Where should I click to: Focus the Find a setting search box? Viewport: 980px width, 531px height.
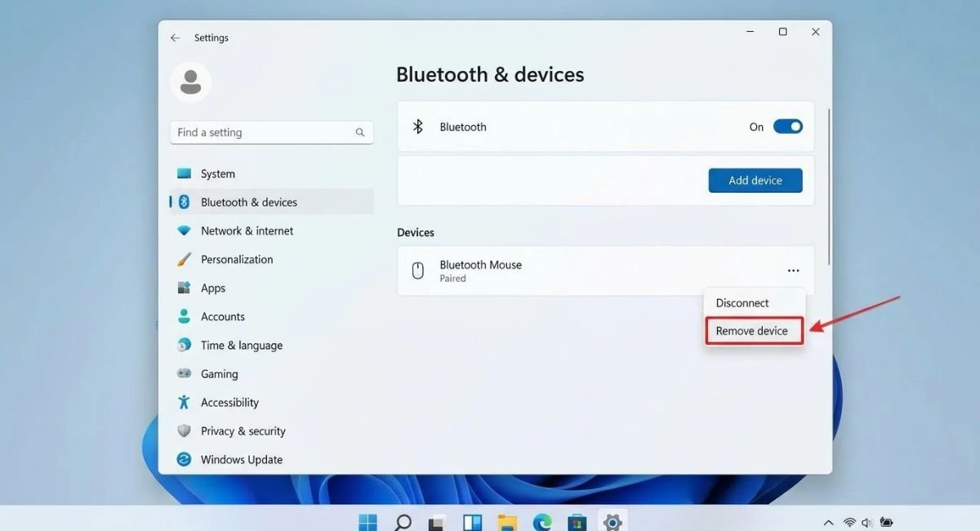coord(271,132)
